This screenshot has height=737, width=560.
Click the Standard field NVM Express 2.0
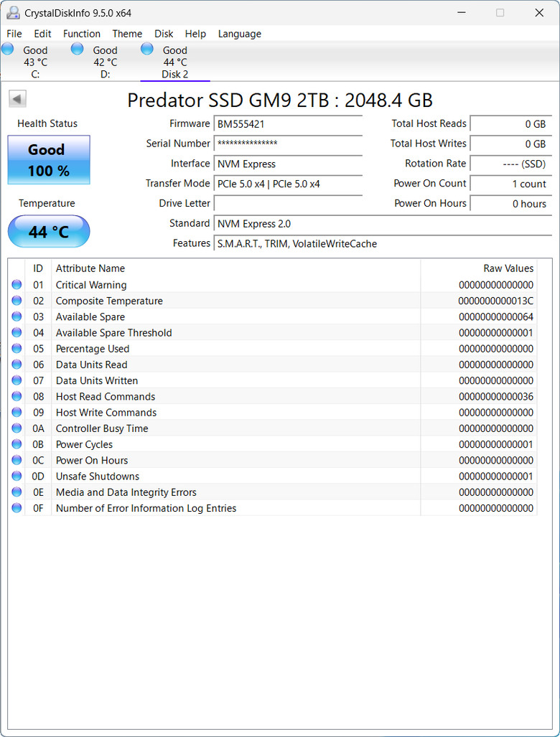383,224
